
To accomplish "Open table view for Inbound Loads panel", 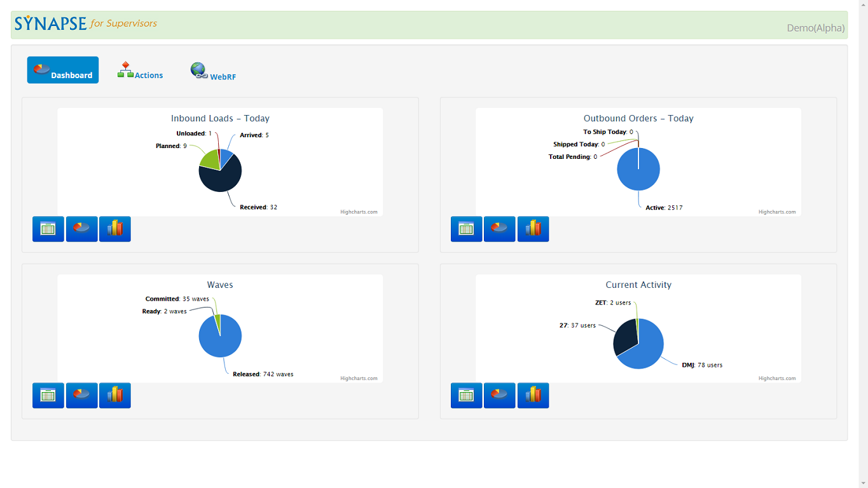I will pyautogui.click(x=48, y=229).
